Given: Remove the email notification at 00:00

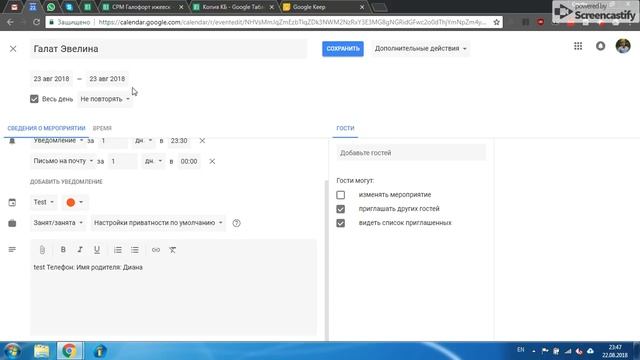Looking at the screenshot, I should (x=212, y=161).
